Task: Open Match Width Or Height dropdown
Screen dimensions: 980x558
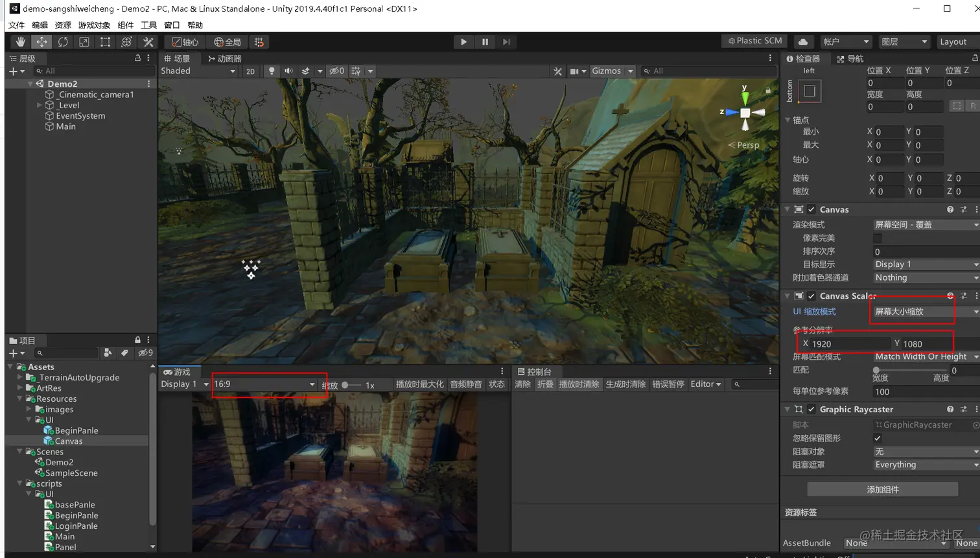Action: pyautogui.click(x=926, y=357)
